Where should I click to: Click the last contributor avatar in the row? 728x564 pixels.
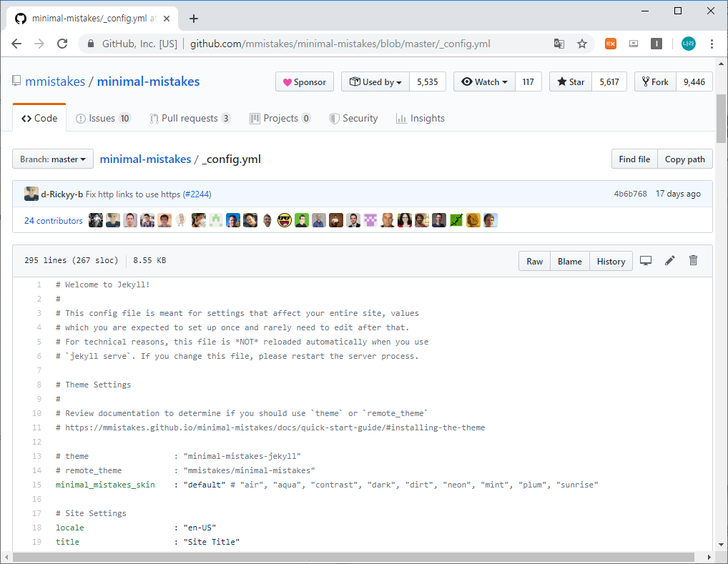pos(491,220)
